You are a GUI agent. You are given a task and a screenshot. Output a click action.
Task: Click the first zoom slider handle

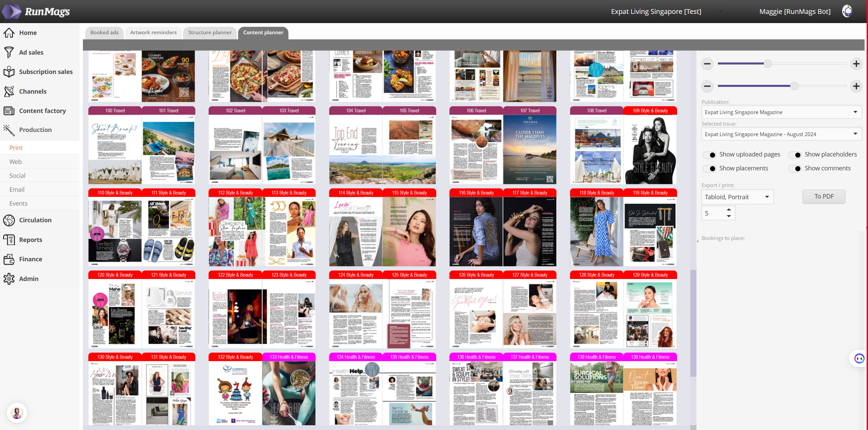click(767, 63)
